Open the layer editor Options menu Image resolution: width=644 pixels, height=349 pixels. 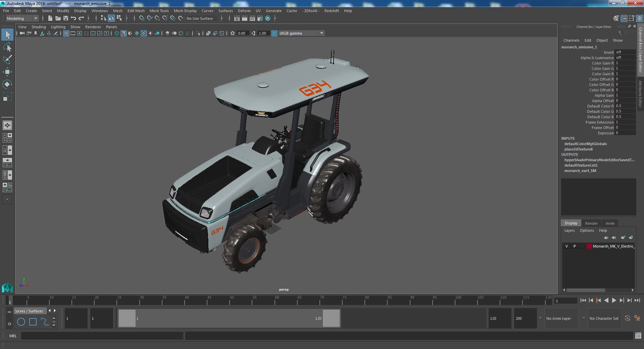(587, 230)
